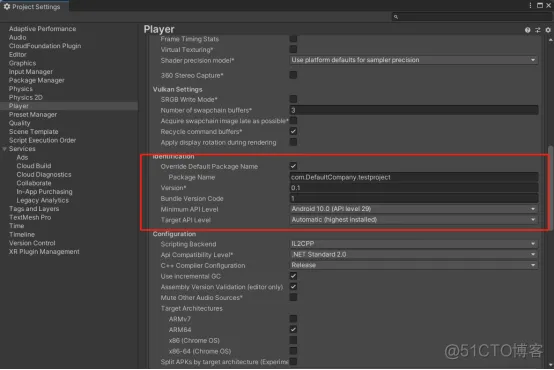This screenshot has height=370, width=554.
Task: Enable Apply display rotation during rendering
Action: tap(293, 142)
